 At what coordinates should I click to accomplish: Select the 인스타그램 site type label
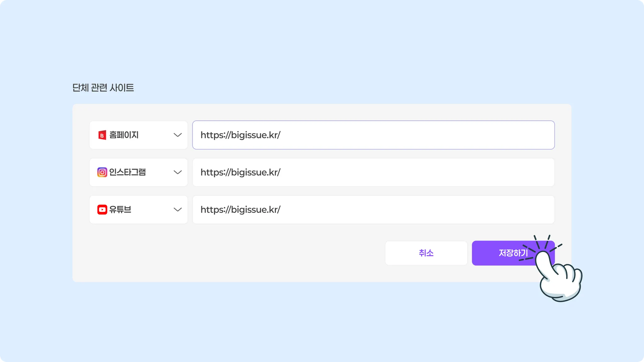[127, 172]
